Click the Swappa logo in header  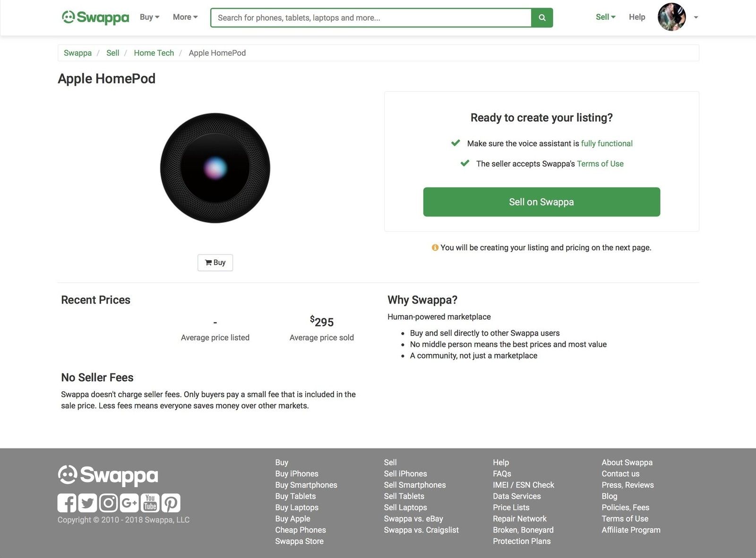[95, 17]
